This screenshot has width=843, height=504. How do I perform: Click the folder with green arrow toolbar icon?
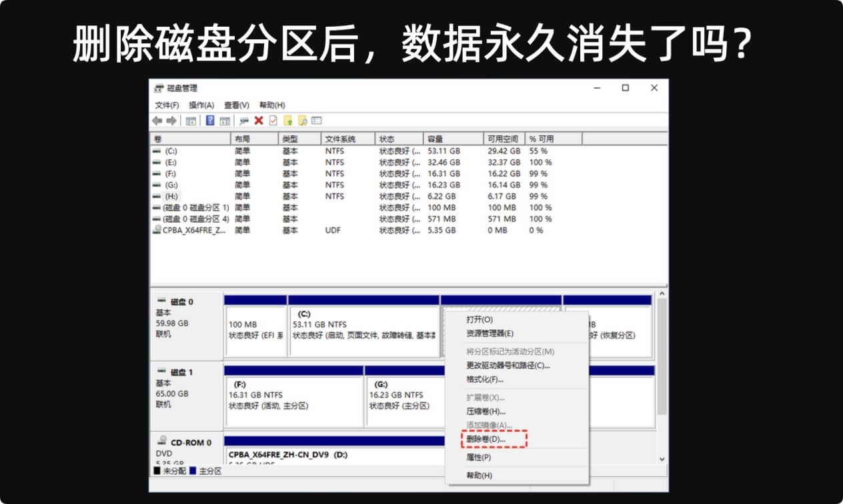[287, 121]
